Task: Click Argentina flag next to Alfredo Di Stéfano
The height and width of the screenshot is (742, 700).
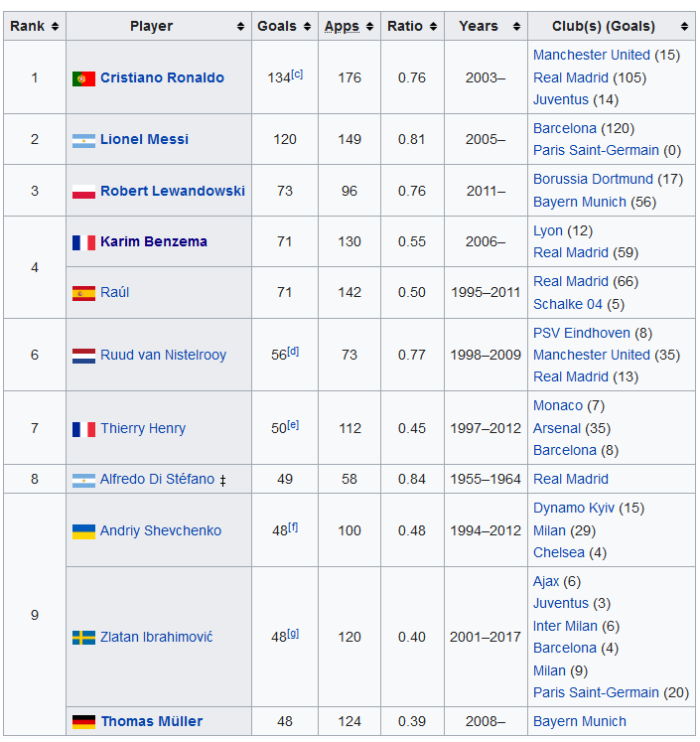Action: 83,481
